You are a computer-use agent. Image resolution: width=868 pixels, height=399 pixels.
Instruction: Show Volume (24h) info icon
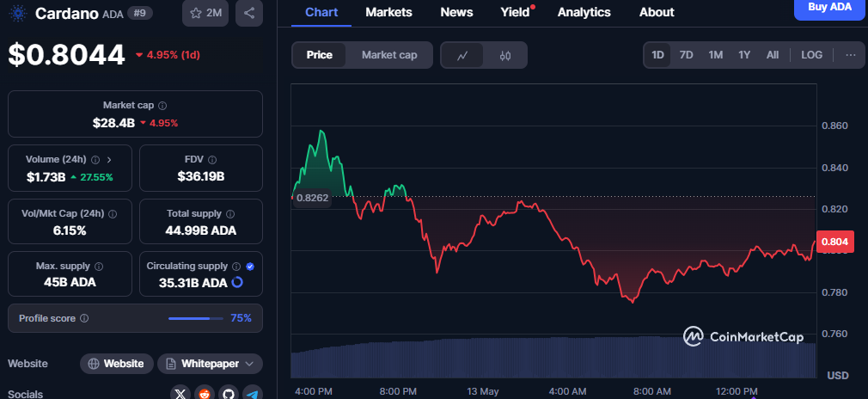pos(95,160)
